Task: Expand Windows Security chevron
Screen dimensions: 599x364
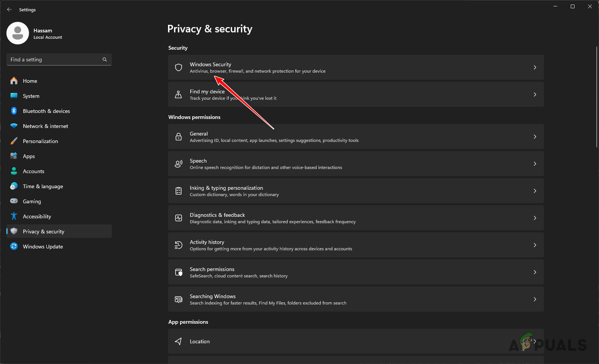Action: (535, 67)
